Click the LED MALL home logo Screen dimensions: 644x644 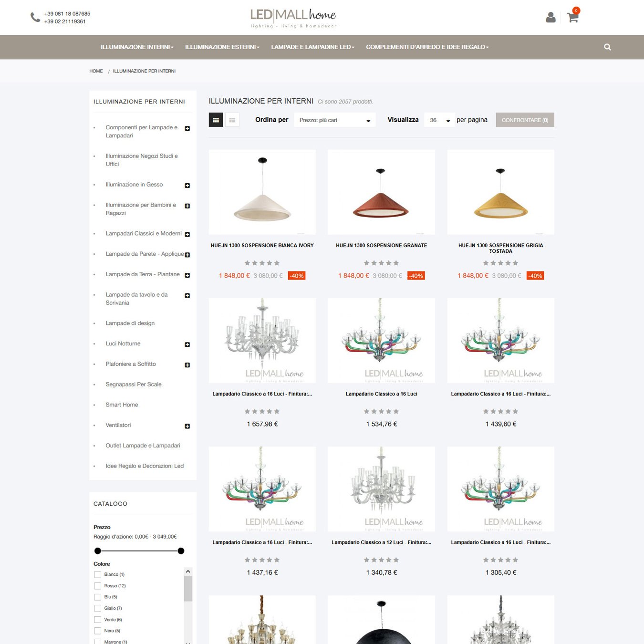(293, 18)
